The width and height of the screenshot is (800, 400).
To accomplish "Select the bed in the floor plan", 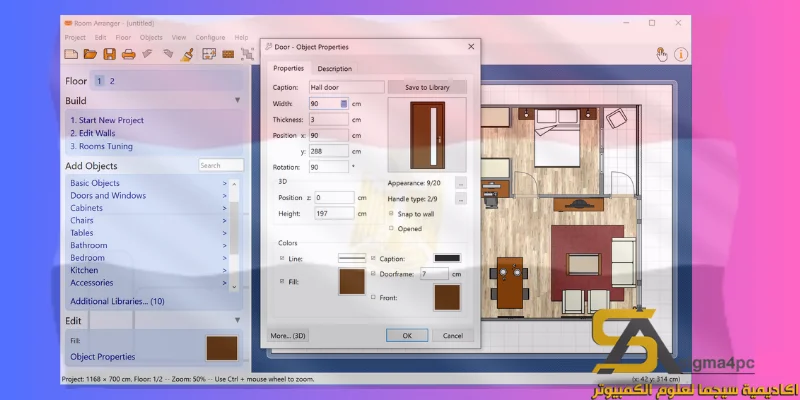I will [x=556, y=137].
